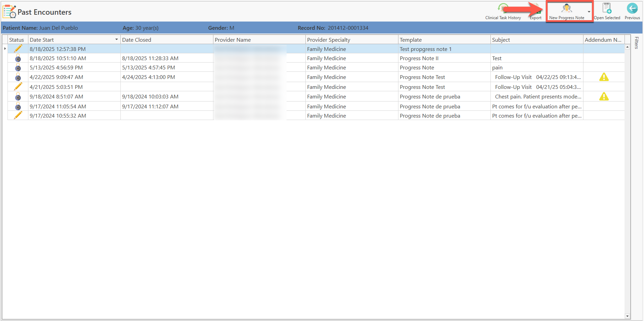Click pencil status icon for 4/21/2025 5:03:51 PM

click(18, 86)
